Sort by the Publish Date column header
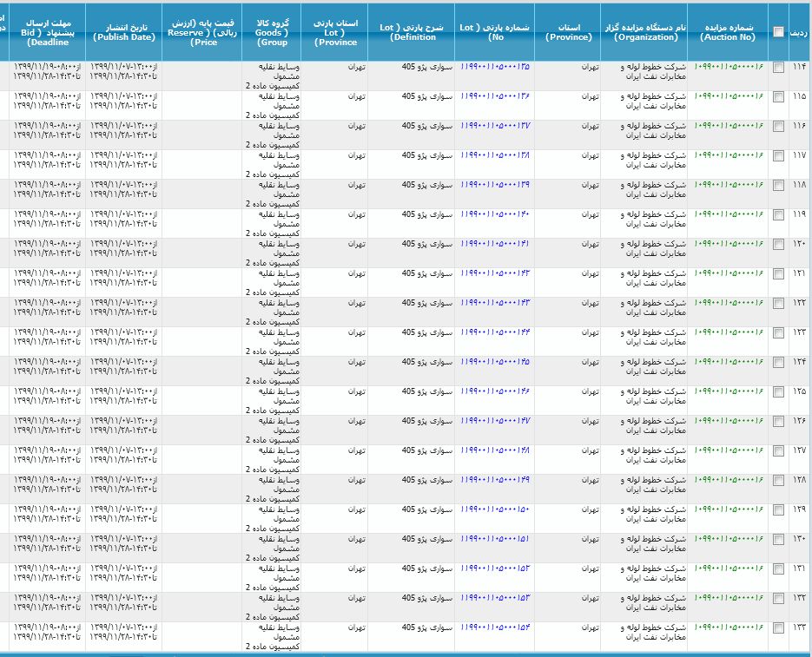Screen dimensions: 812x657 tap(124, 32)
